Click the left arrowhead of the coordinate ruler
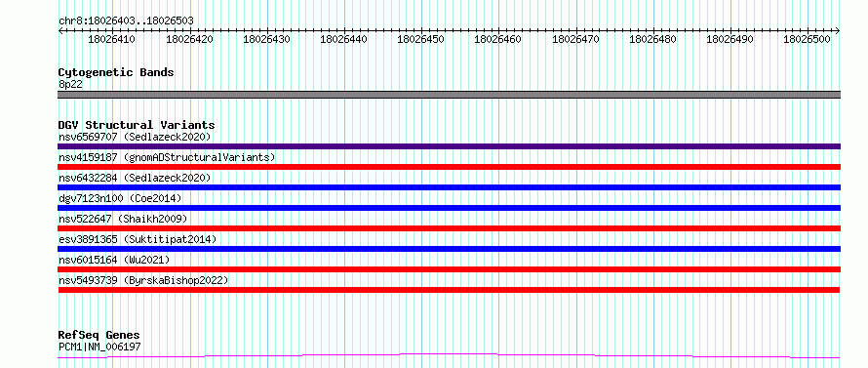Image resolution: width=868 pixels, height=368 pixels. pos(60,31)
